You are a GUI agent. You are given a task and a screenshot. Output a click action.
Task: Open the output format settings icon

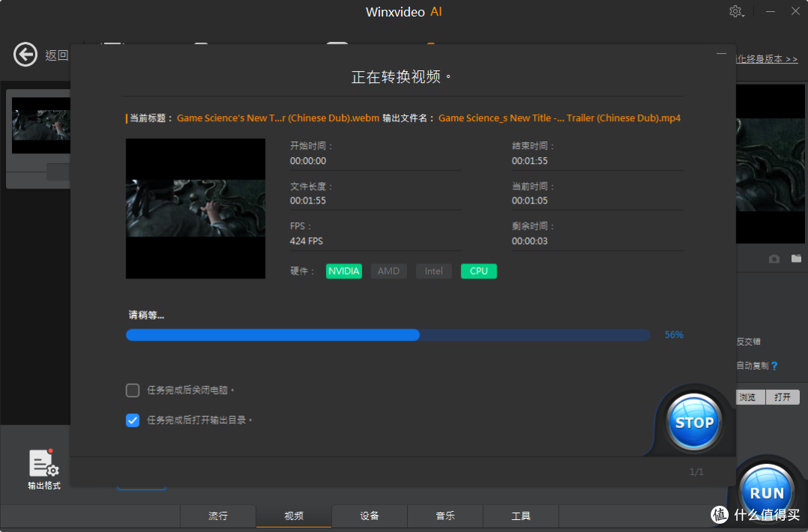pyautogui.click(x=44, y=469)
